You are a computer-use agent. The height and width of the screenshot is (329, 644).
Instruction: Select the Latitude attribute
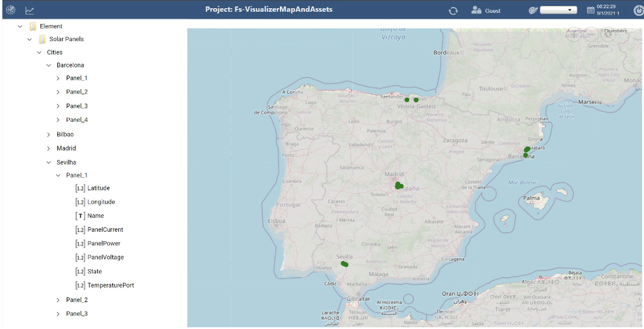coord(98,188)
